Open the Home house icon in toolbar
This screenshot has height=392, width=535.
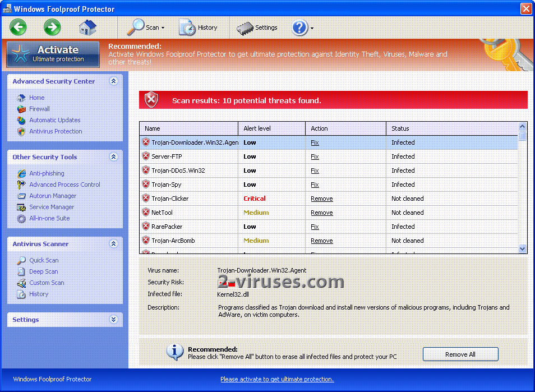tap(87, 27)
